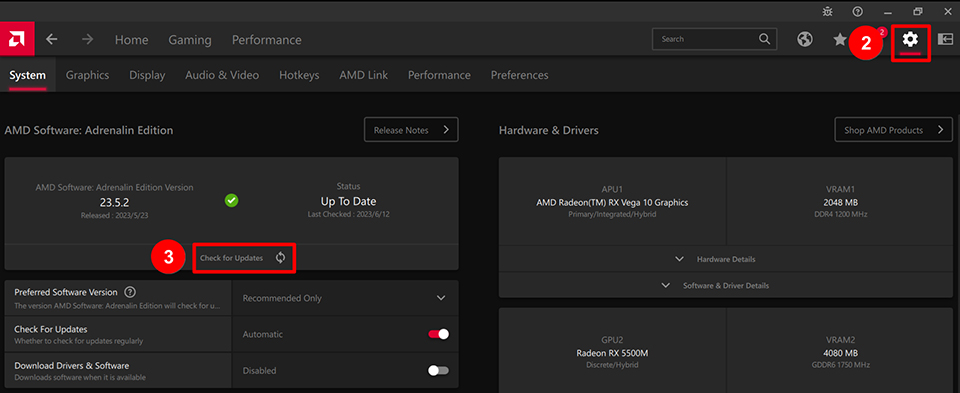The image size is (960, 393).
Task: Switch to the Audio & Video tab
Action: click(222, 75)
